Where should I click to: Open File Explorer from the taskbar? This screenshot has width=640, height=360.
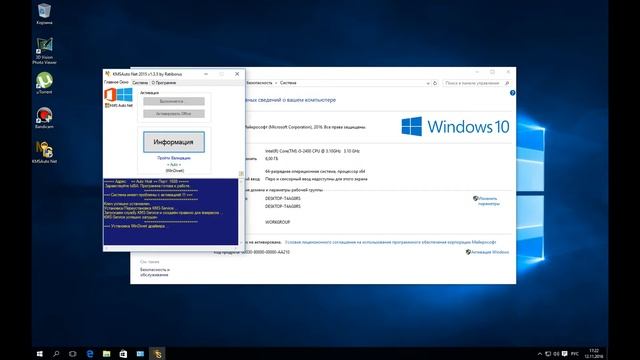point(107,353)
